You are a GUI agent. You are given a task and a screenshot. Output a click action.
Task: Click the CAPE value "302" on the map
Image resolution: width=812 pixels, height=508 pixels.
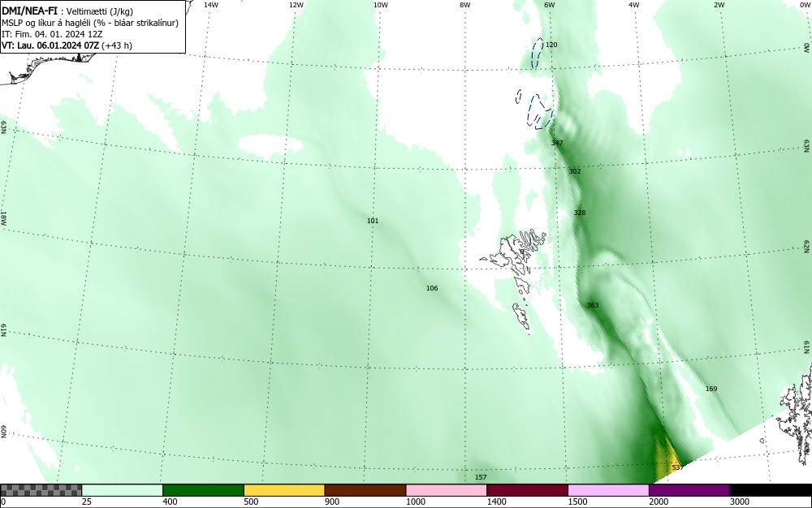(575, 171)
